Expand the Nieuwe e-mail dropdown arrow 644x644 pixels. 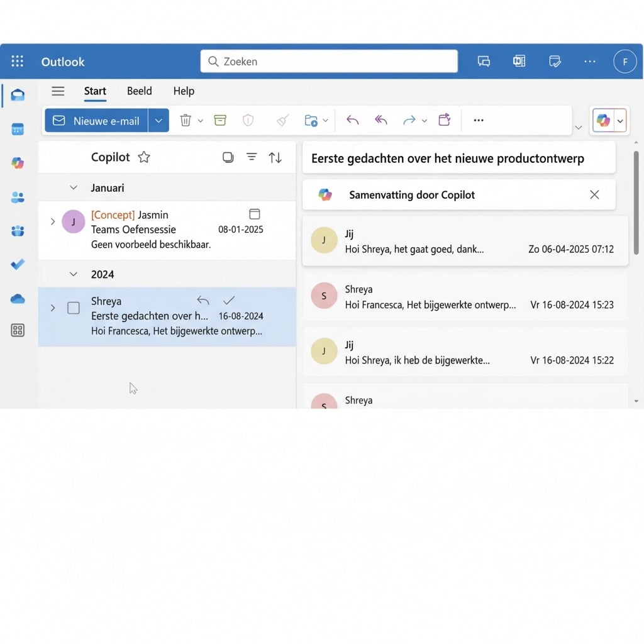point(158,119)
